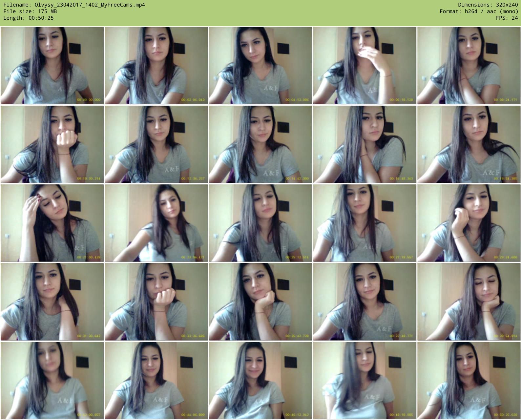Pick the frame captured at 00:46:12
This screenshot has width=521, height=420.
click(x=260, y=381)
